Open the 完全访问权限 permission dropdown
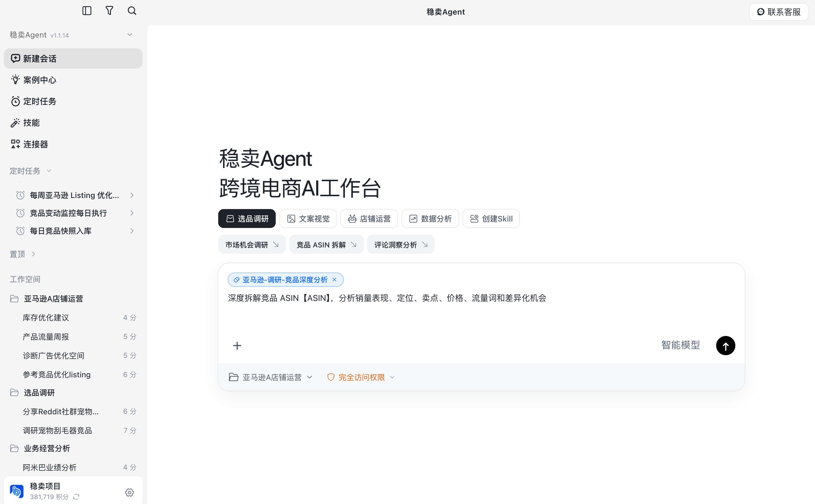Viewport: 815px width, 504px height. point(361,377)
